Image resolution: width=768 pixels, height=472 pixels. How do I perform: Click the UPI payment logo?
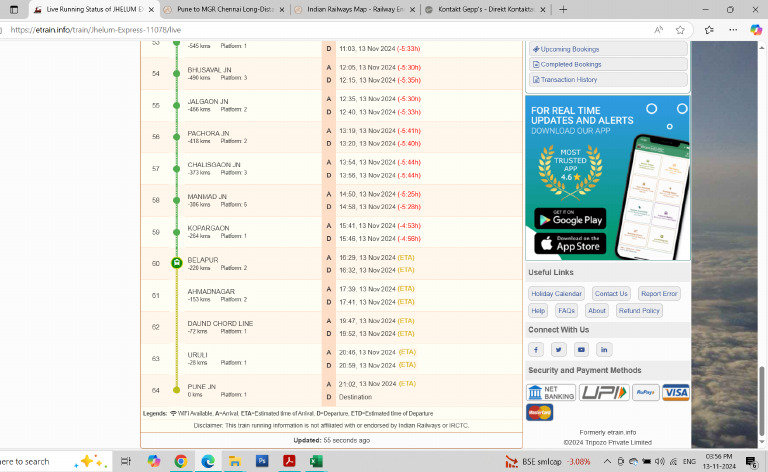(x=604, y=392)
